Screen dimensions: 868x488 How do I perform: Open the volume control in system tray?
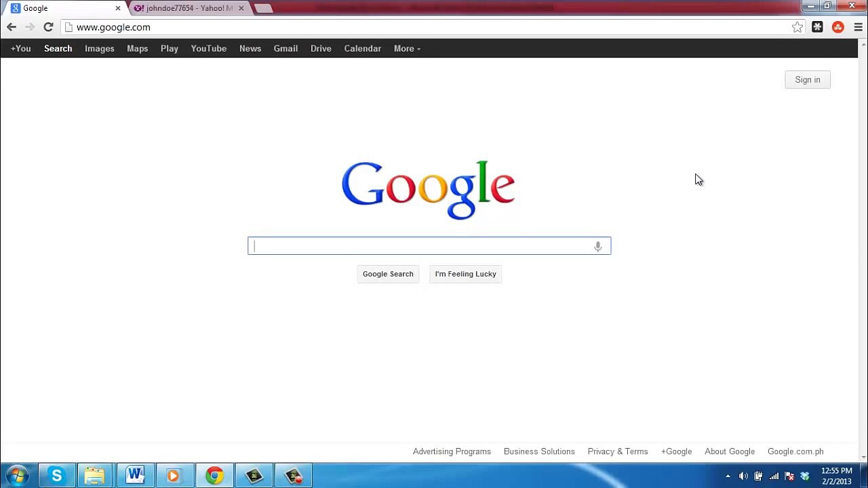743,476
